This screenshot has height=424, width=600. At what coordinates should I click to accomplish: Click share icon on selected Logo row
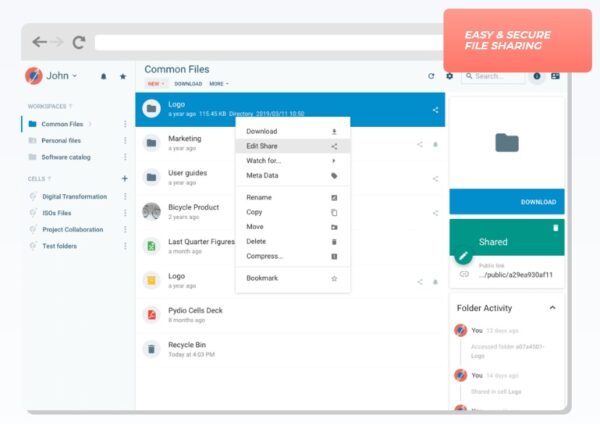click(435, 110)
